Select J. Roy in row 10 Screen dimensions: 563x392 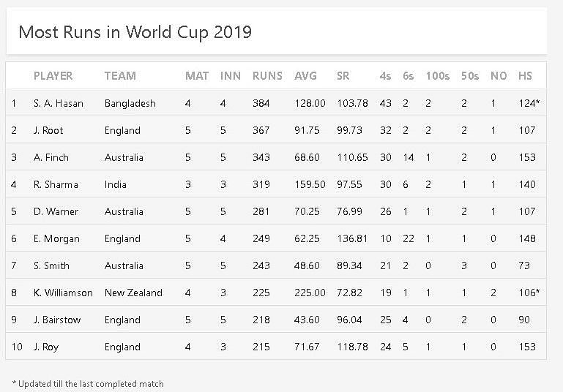(x=46, y=347)
